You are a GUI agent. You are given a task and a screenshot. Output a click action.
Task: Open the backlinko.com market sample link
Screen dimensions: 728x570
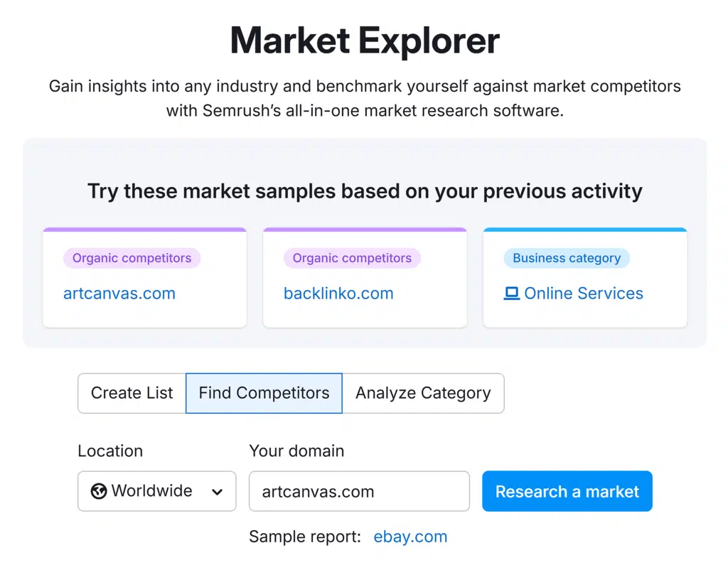tap(338, 294)
